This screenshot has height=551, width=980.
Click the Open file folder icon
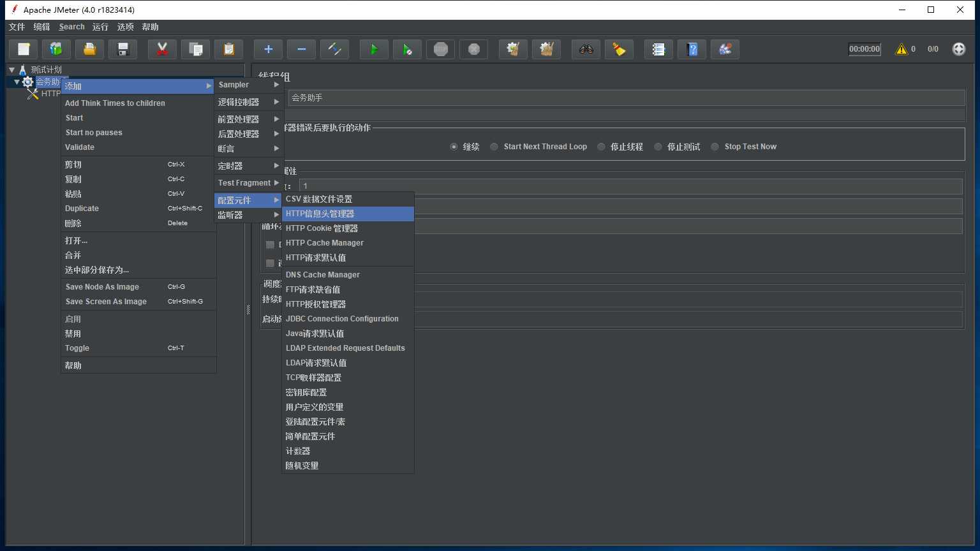coord(90,49)
